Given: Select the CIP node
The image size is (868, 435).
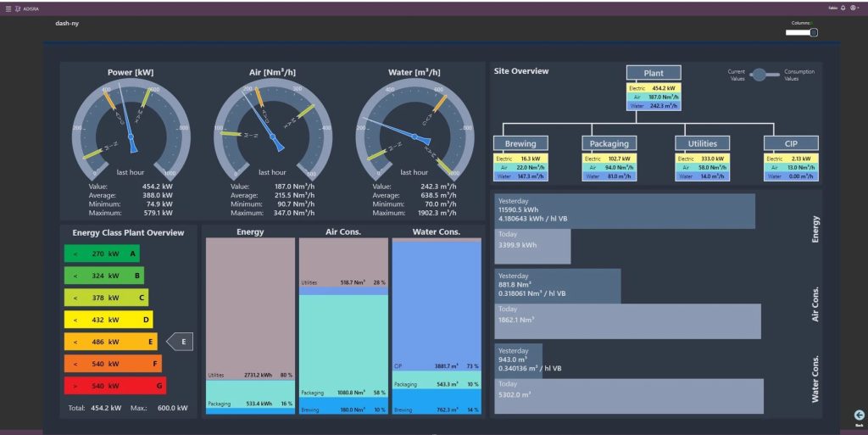Looking at the screenshot, I should [x=791, y=143].
